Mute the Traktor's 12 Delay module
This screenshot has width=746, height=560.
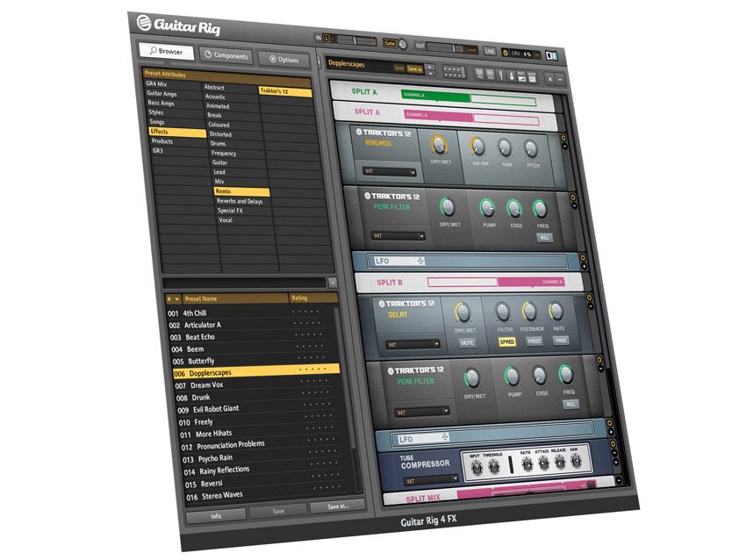click(x=469, y=342)
